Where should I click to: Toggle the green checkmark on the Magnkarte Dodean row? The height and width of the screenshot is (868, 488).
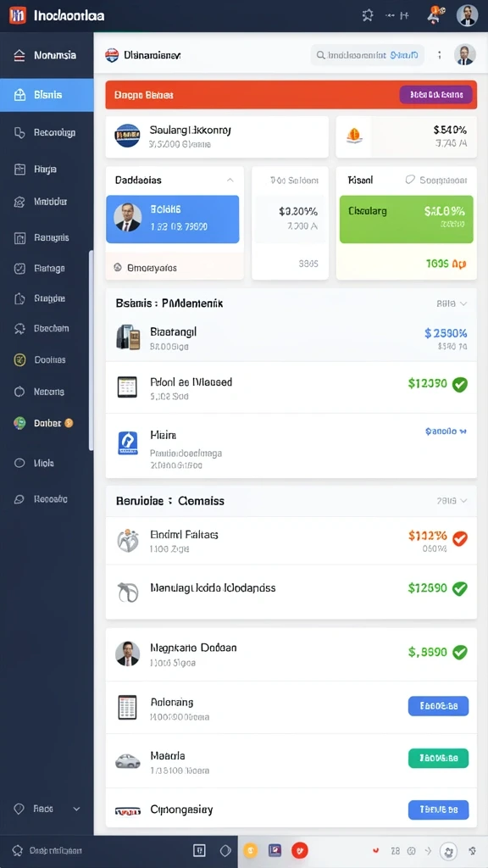click(x=460, y=652)
